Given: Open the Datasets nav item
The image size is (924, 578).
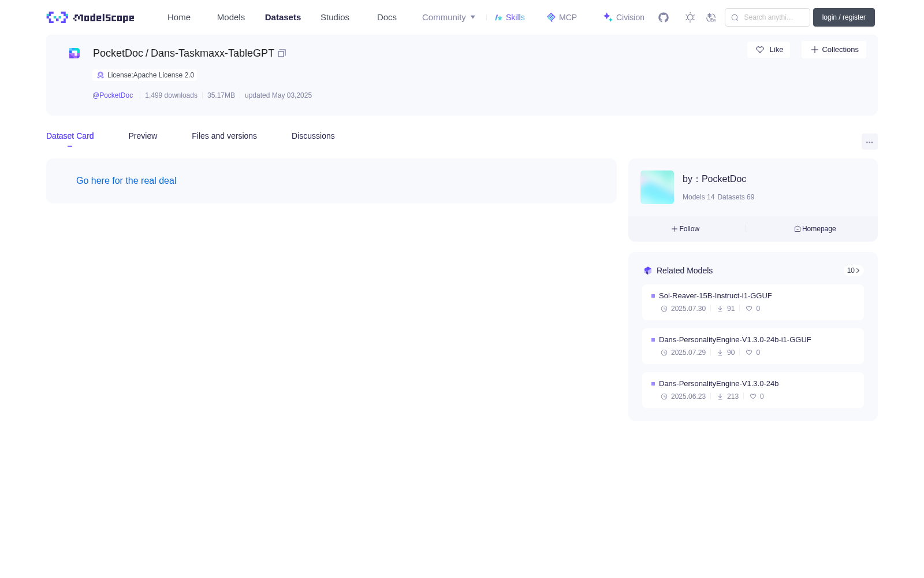Looking at the screenshot, I should click(x=283, y=17).
